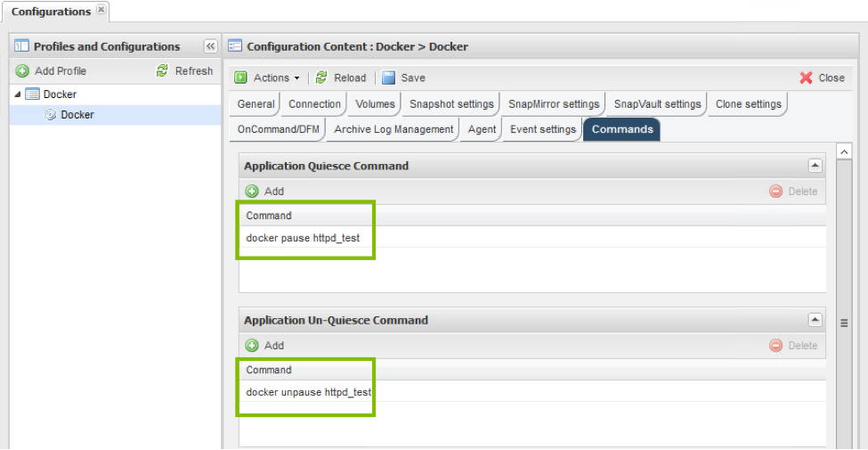The width and height of the screenshot is (868, 450).
Task: Collapse the Profiles and Configurations panel
Action: tap(210, 46)
